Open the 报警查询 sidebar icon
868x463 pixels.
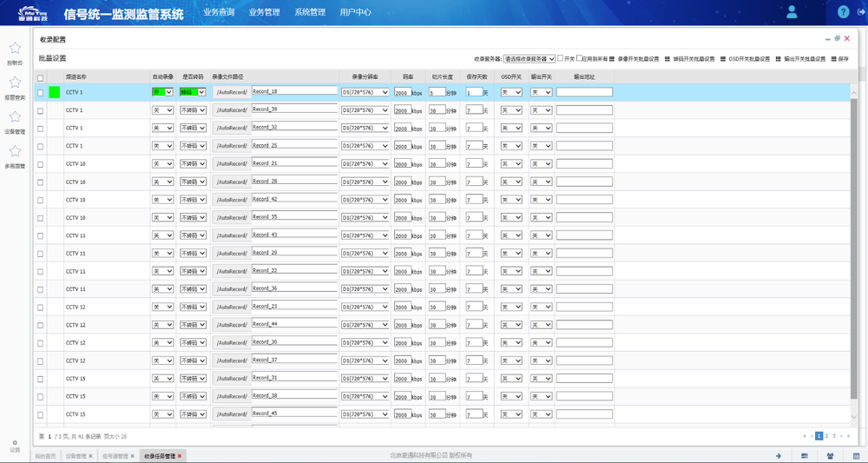[15, 83]
